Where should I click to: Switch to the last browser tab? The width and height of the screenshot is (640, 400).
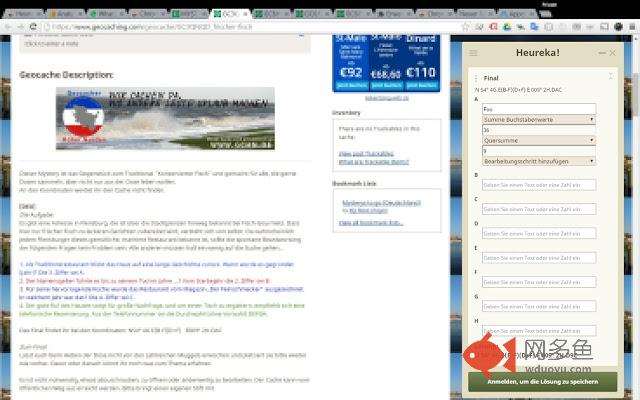pyautogui.click(x=518, y=14)
